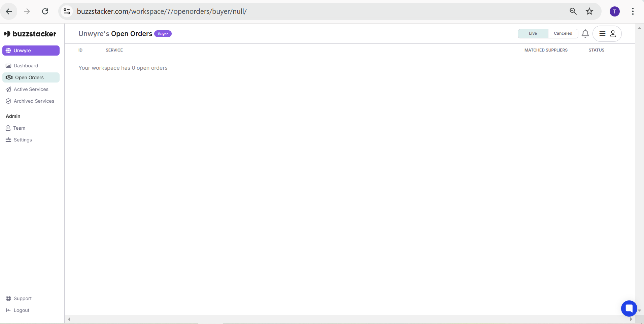Screen dimensions: 644x324
Task: Click the SERVICE column header
Action: (114, 50)
